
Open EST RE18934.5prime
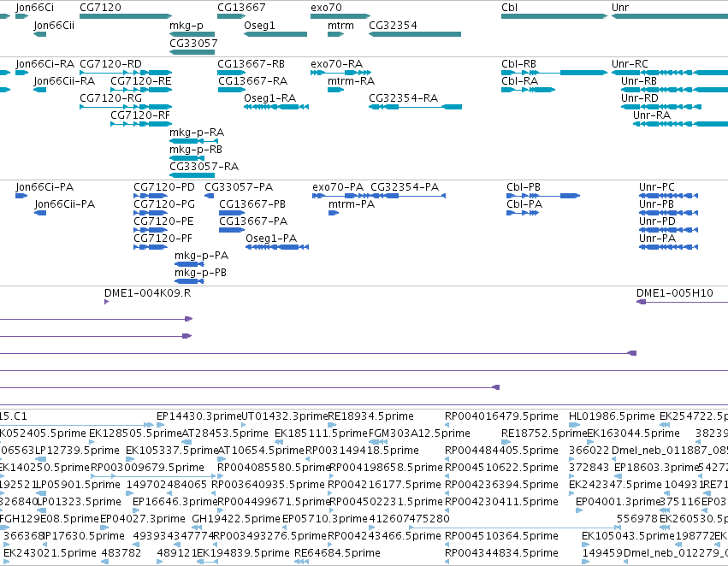click(370, 416)
